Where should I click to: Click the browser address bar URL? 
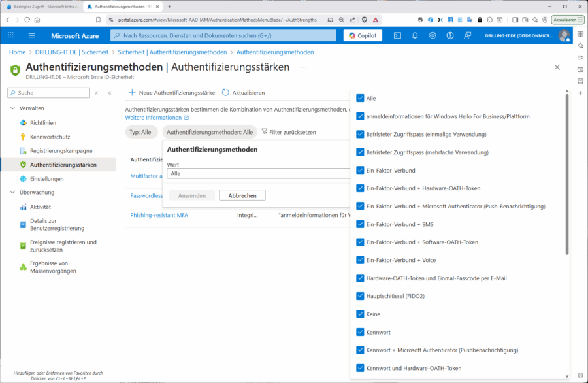point(217,20)
